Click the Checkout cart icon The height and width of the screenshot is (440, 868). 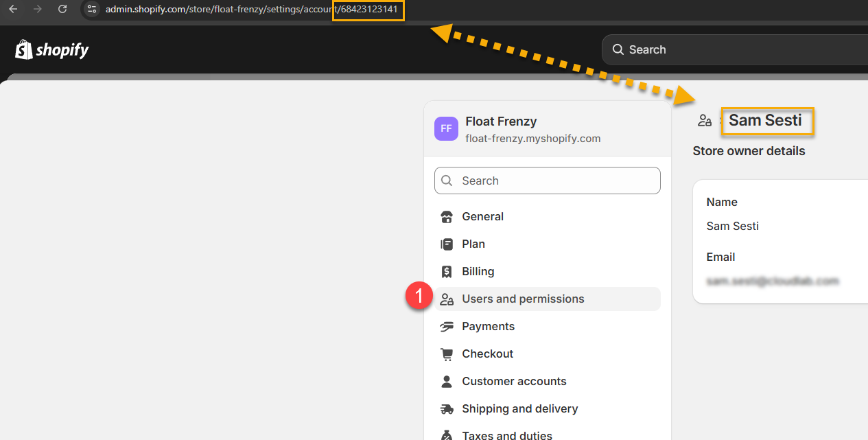click(x=447, y=354)
